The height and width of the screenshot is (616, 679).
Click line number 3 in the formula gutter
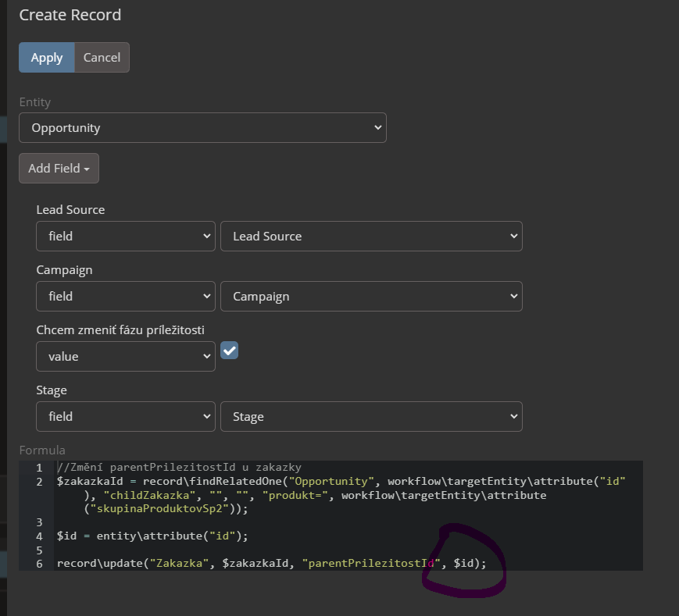38,522
